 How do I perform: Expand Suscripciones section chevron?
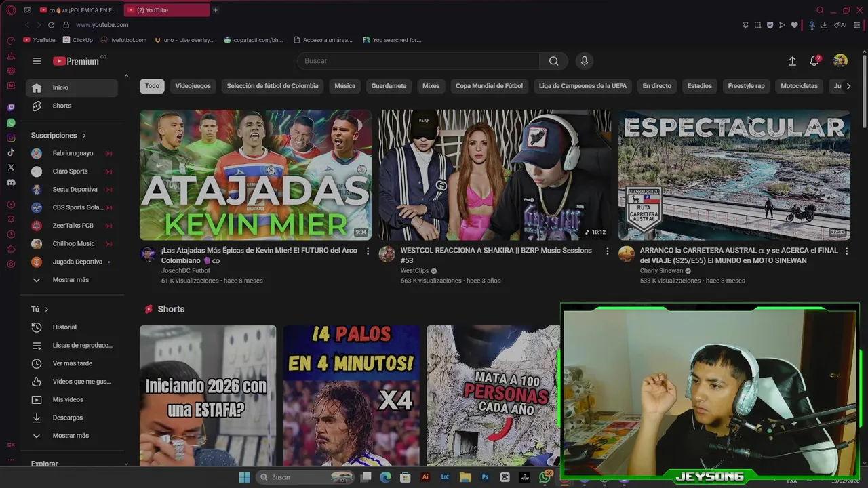tap(84, 136)
